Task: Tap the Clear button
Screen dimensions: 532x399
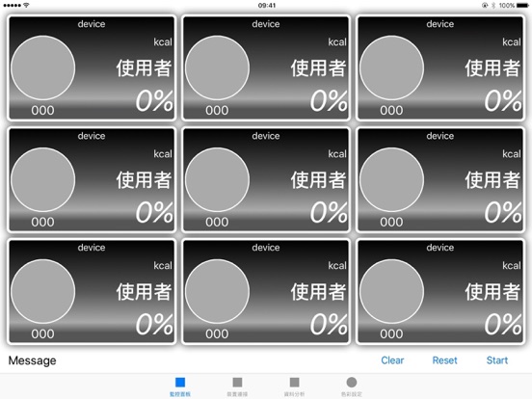Action: [392, 360]
